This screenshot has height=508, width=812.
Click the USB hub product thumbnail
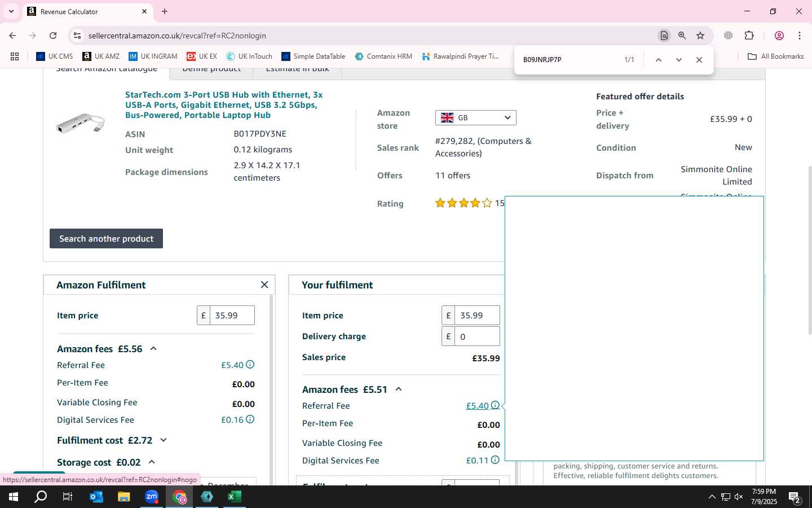coord(81,123)
